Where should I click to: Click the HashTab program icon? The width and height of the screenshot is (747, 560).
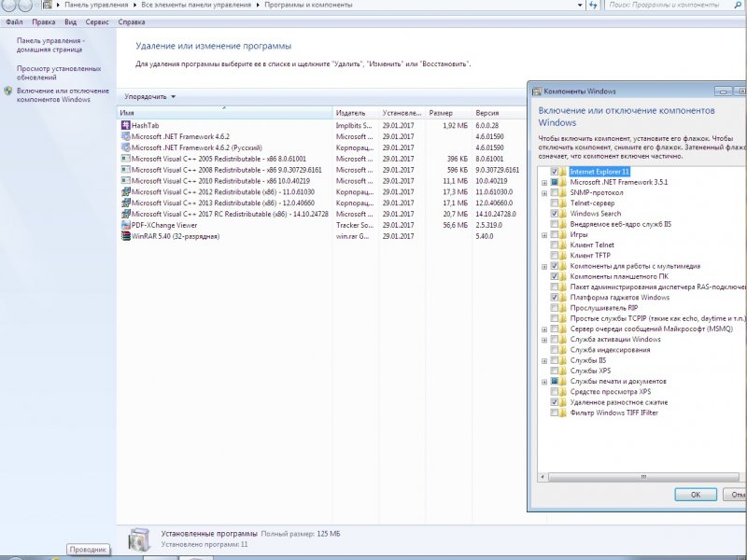click(x=126, y=125)
